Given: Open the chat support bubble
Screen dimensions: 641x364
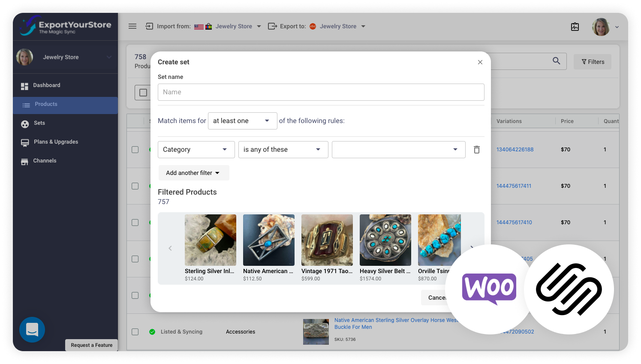Looking at the screenshot, I should click(32, 330).
